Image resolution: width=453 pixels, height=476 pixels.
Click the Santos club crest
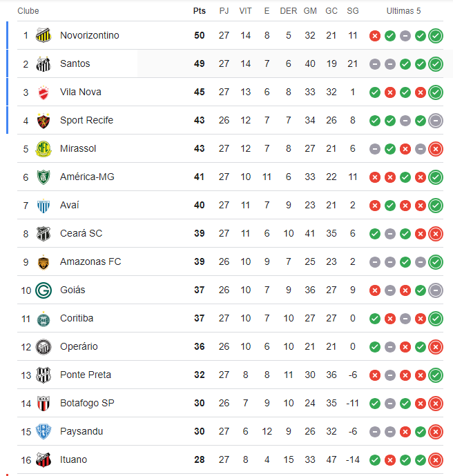tap(44, 63)
